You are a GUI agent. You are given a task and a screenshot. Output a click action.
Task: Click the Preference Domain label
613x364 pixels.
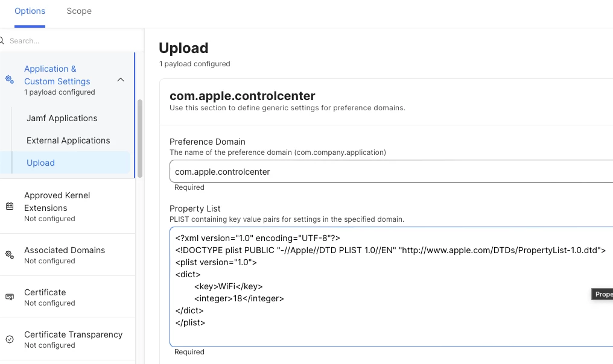pos(208,142)
